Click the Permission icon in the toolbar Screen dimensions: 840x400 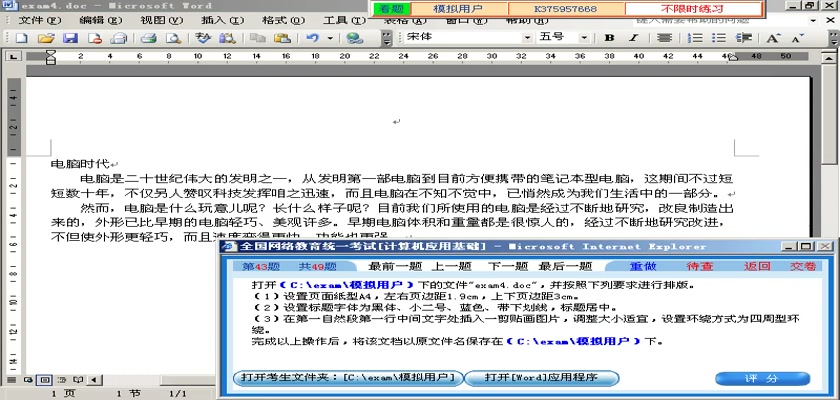pos(95,38)
